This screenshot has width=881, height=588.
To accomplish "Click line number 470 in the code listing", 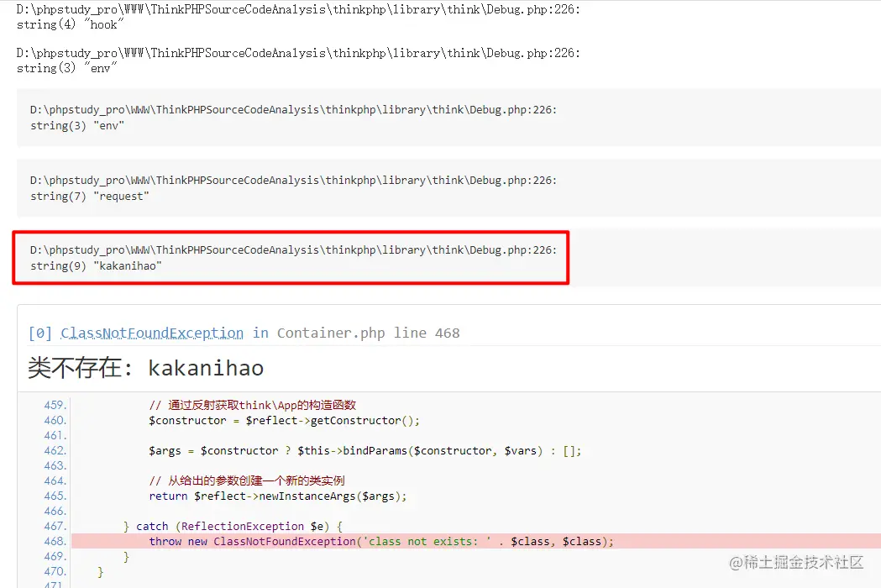I will [x=55, y=572].
